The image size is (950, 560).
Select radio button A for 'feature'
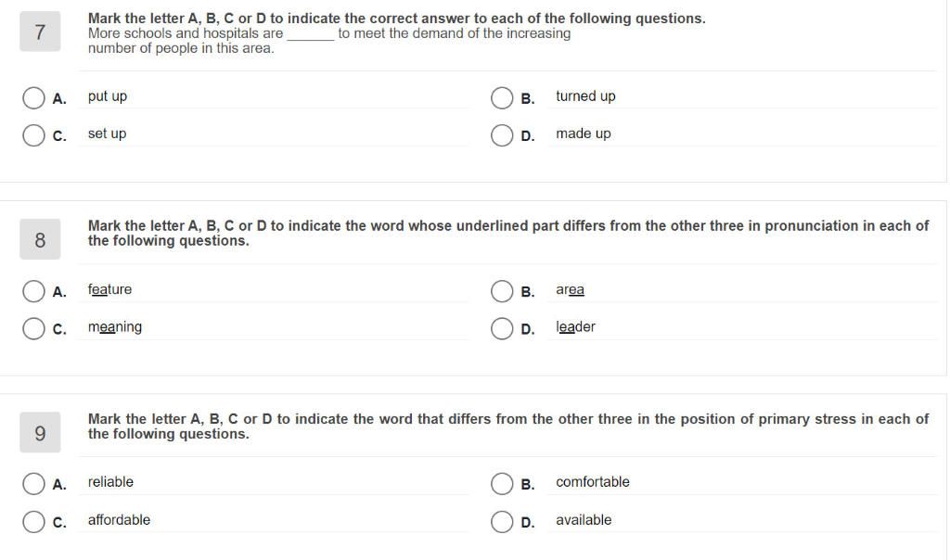(x=33, y=291)
